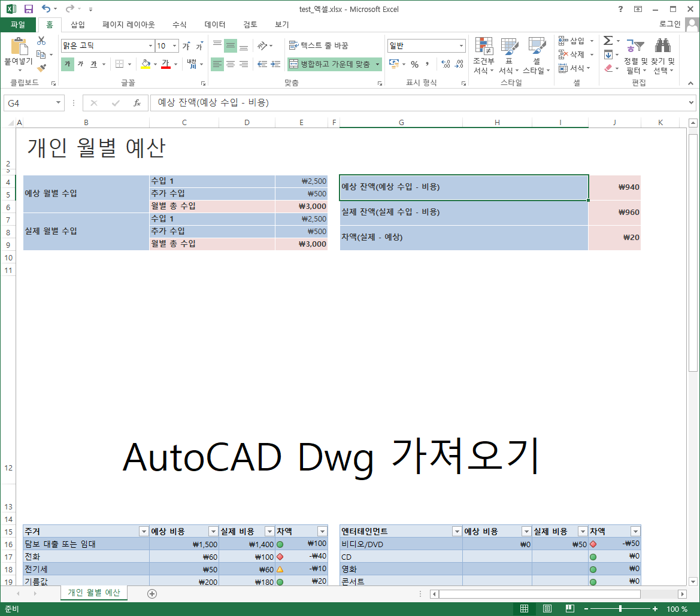The image size is (700, 616).
Task: Click the insert function fx icon
Action: click(x=137, y=103)
